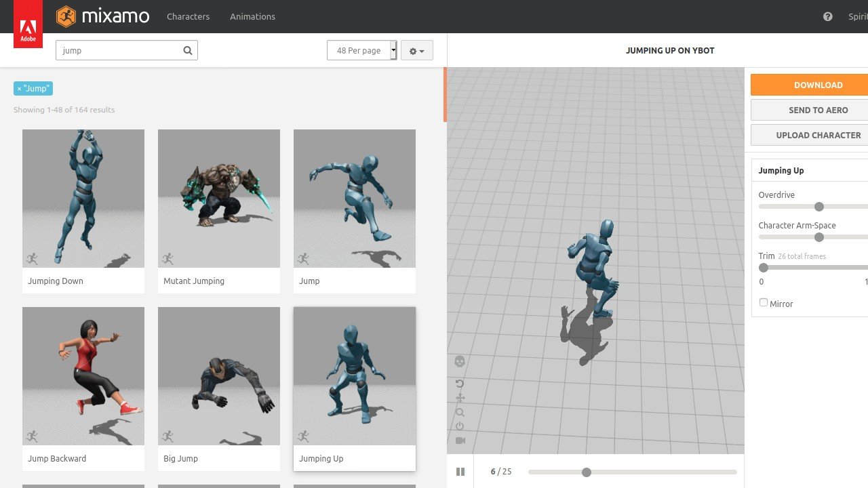Expand the search options gear menu arrow

point(422,50)
